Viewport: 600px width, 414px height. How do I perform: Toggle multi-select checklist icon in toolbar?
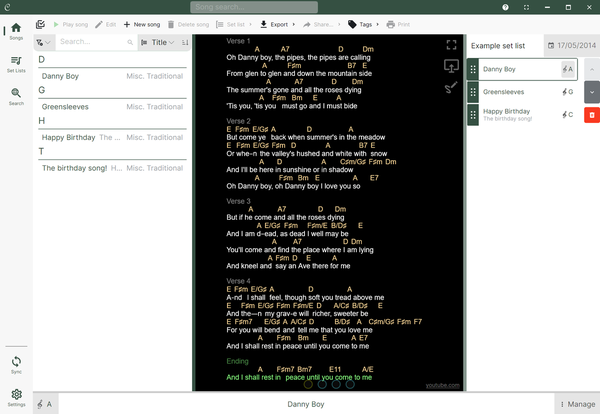40,24
